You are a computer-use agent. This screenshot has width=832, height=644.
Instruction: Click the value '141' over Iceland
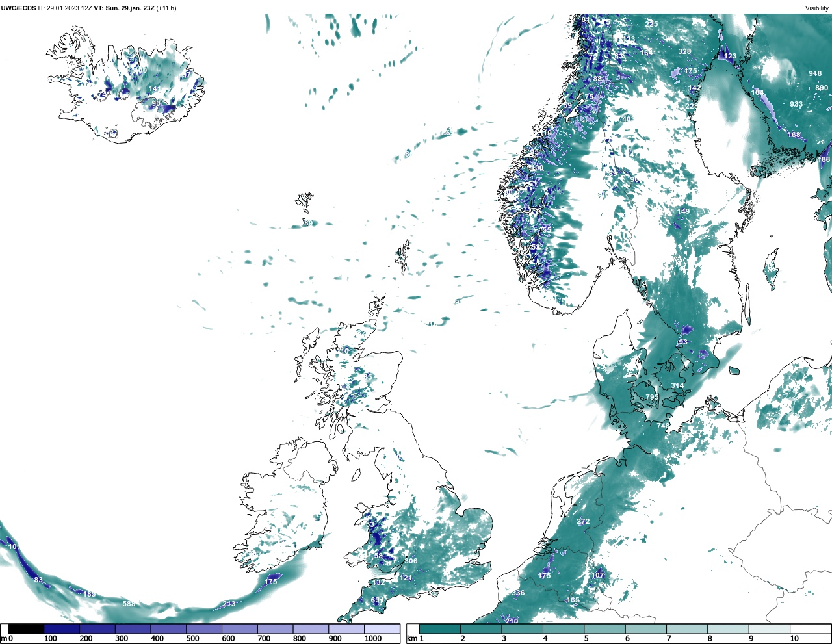coord(155,89)
